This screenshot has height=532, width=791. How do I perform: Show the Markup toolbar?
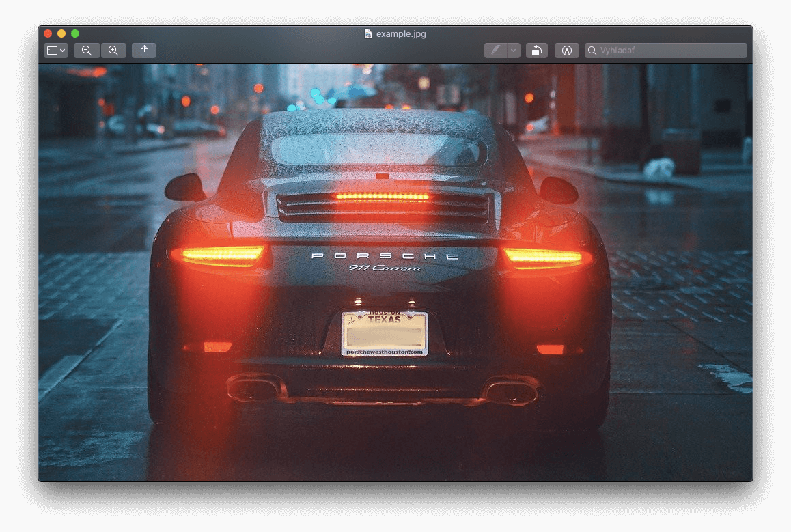[566, 51]
